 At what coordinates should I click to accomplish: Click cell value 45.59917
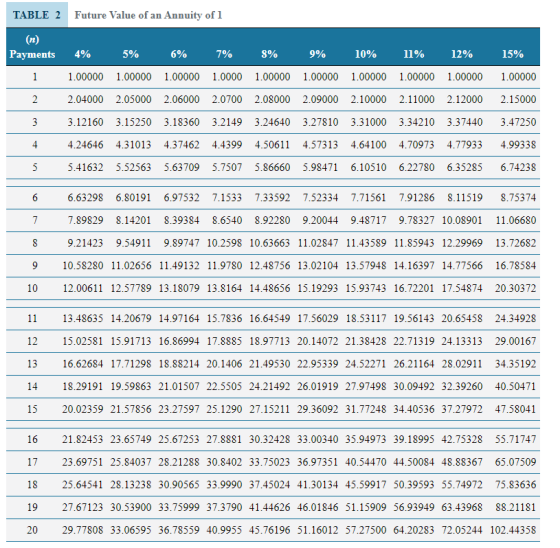click(366, 484)
